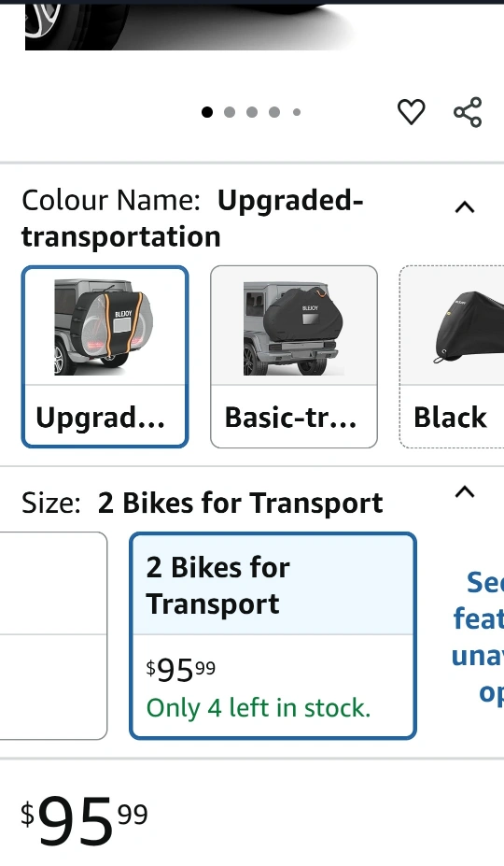504x866 pixels.
Task: Go to fifth small carousel dot
Action: point(297,112)
